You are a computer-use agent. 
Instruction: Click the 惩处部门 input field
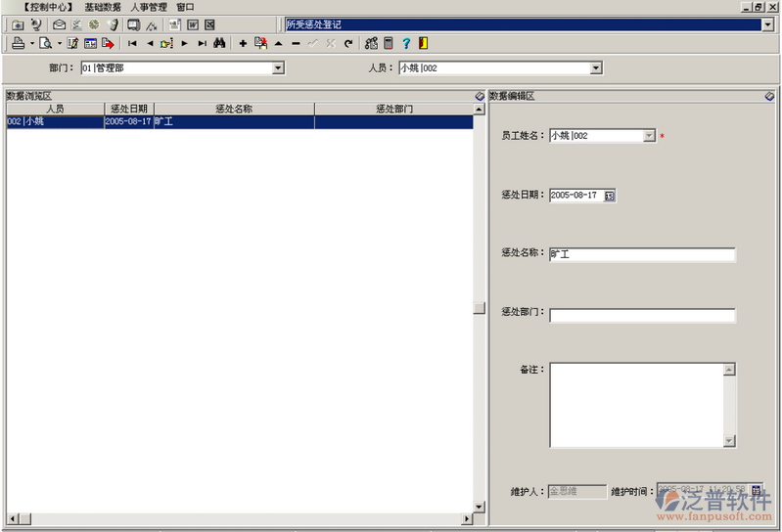pyautogui.click(x=642, y=315)
